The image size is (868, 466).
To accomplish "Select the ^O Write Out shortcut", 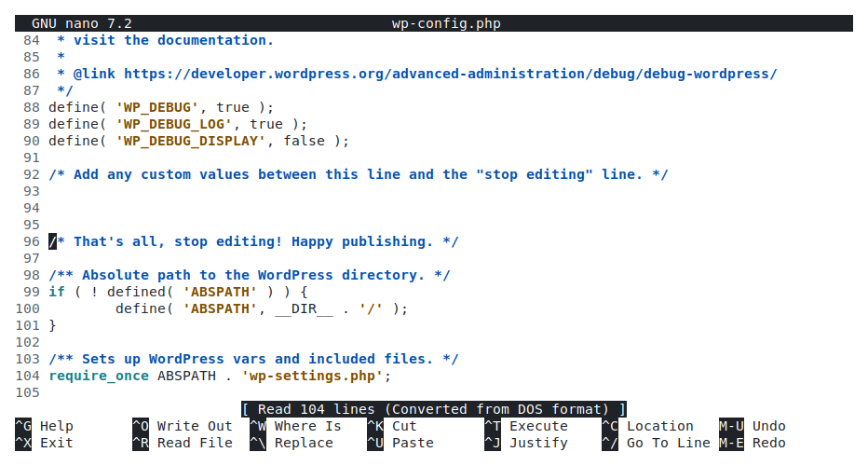I will [x=183, y=426].
